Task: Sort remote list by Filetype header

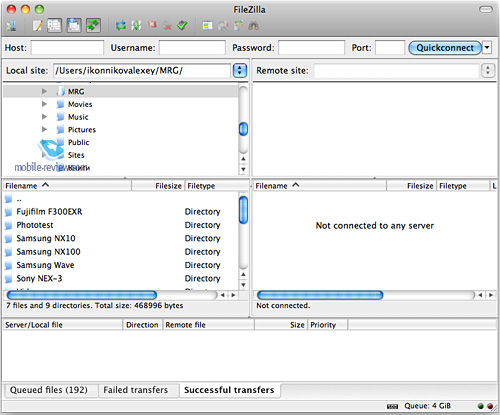Action: point(463,186)
